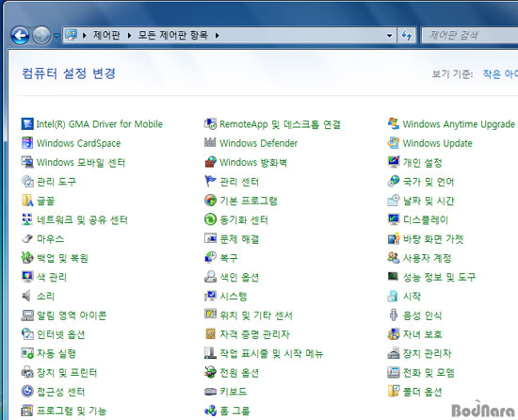Expand the arrow before 제어판 breadcrumb
518x420 pixels.
(85, 35)
